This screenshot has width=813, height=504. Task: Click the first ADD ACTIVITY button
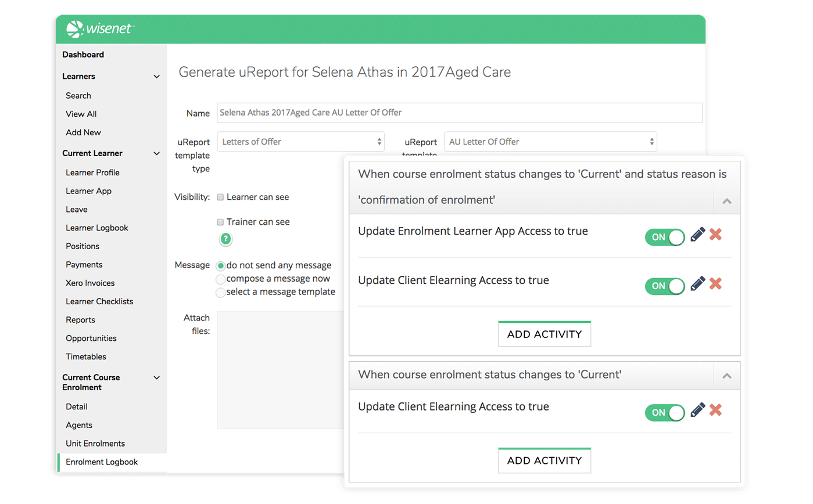coord(544,334)
